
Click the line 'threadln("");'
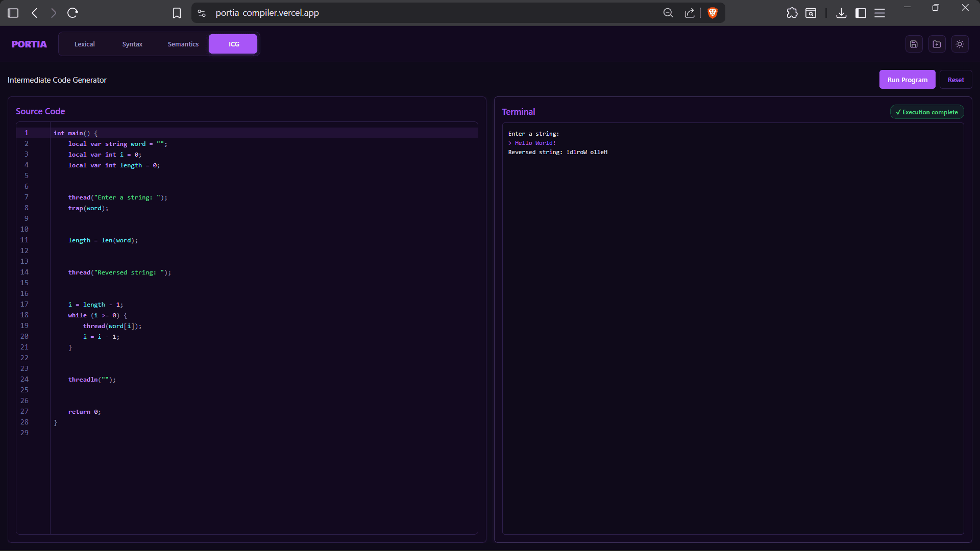pyautogui.click(x=92, y=380)
